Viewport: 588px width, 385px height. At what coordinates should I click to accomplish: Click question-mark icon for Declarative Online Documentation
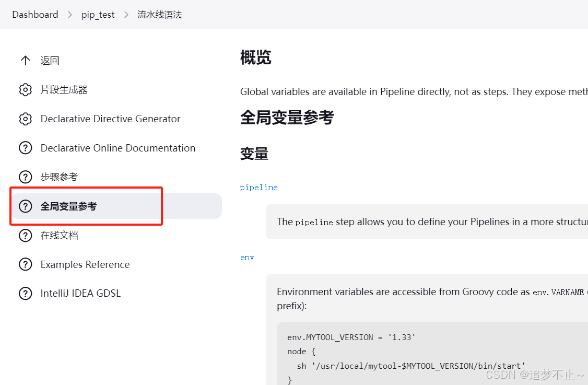coord(25,148)
